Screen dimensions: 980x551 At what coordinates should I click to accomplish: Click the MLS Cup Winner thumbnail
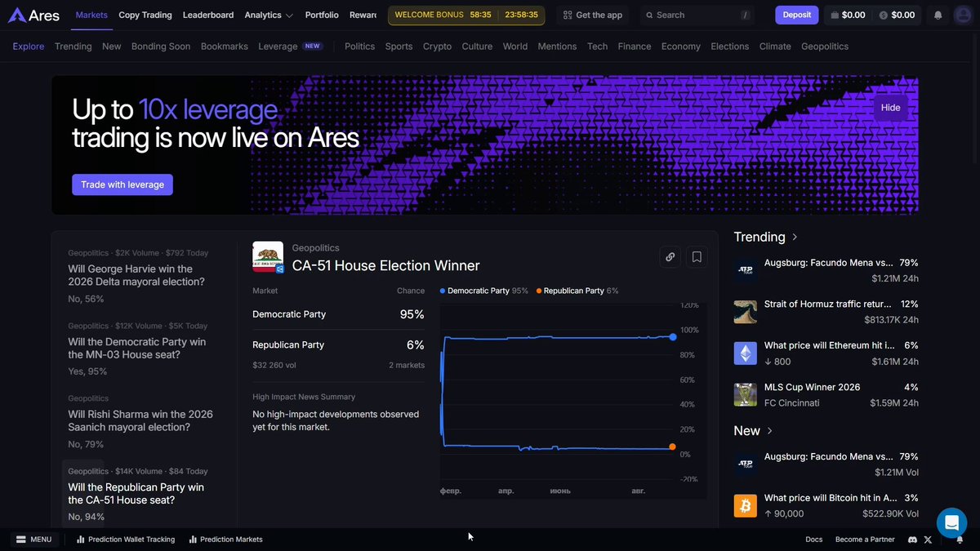[745, 394]
